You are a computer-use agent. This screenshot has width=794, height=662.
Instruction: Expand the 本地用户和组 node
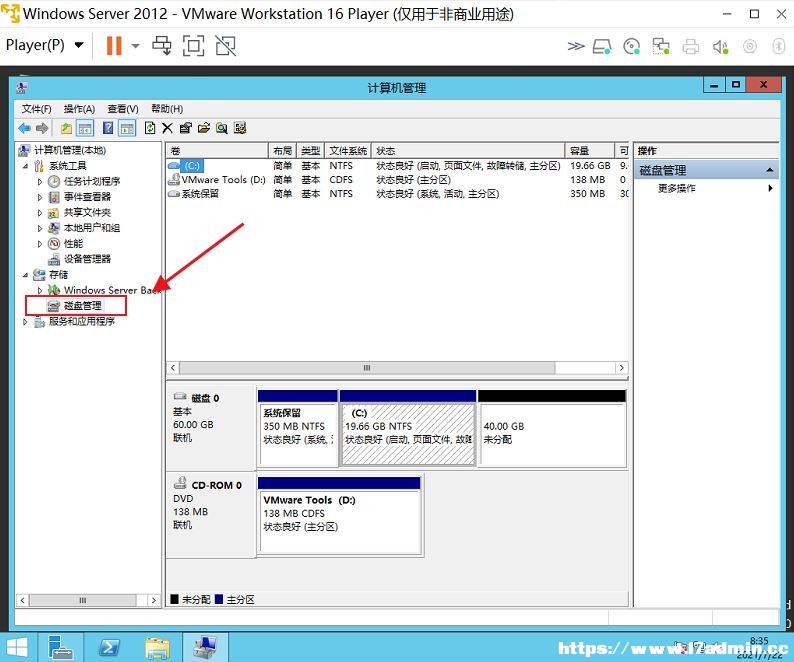[40, 228]
